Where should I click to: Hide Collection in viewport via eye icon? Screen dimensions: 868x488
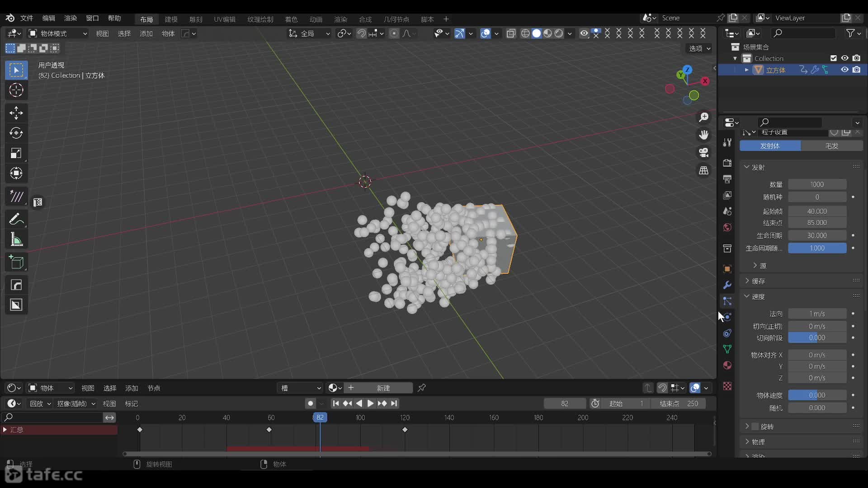[844, 58]
